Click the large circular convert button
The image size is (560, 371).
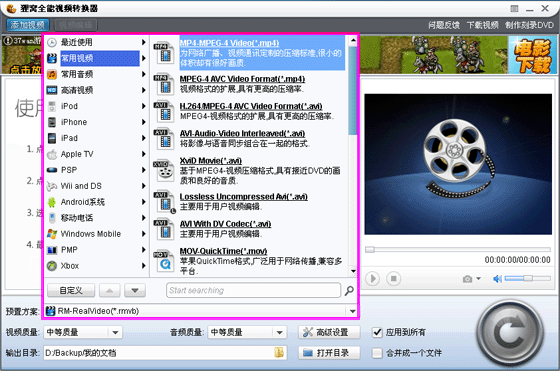pos(510,333)
